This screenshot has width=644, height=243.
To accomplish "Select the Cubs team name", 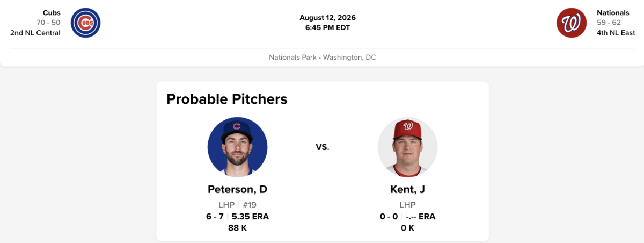I will click(52, 12).
